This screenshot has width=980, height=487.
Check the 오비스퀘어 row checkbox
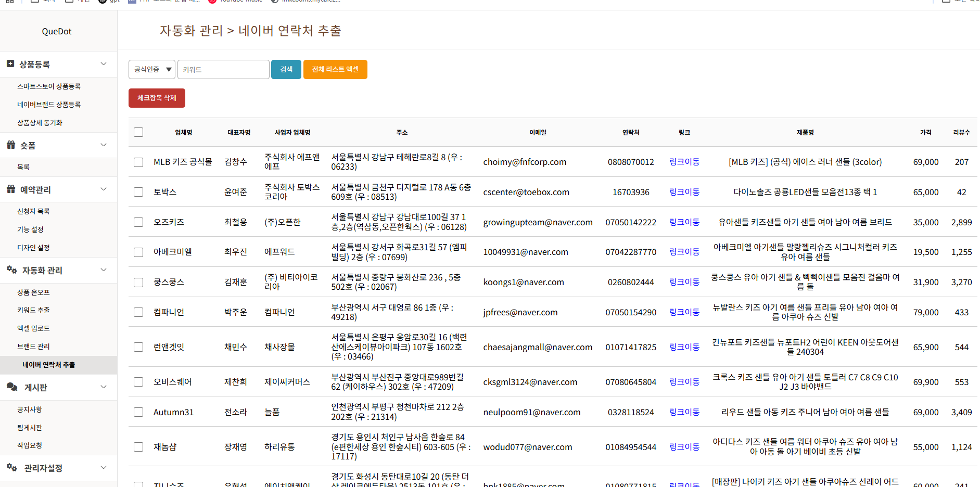(x=138, y=382)
